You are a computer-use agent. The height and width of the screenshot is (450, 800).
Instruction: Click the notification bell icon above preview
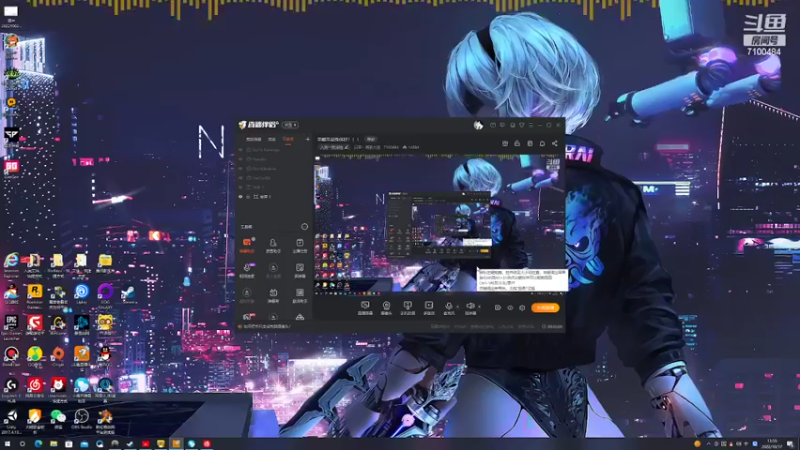click(542, 143)
